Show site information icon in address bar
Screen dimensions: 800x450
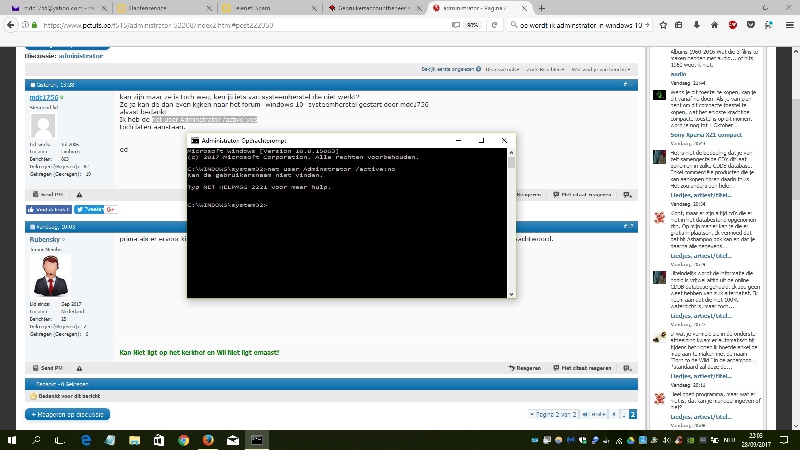(25, 24)
